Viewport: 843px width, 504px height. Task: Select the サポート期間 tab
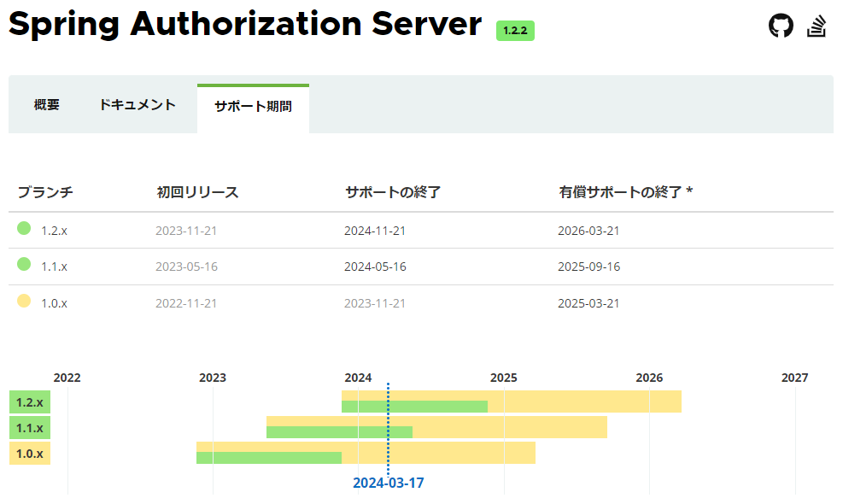click(x=253, y=106)
